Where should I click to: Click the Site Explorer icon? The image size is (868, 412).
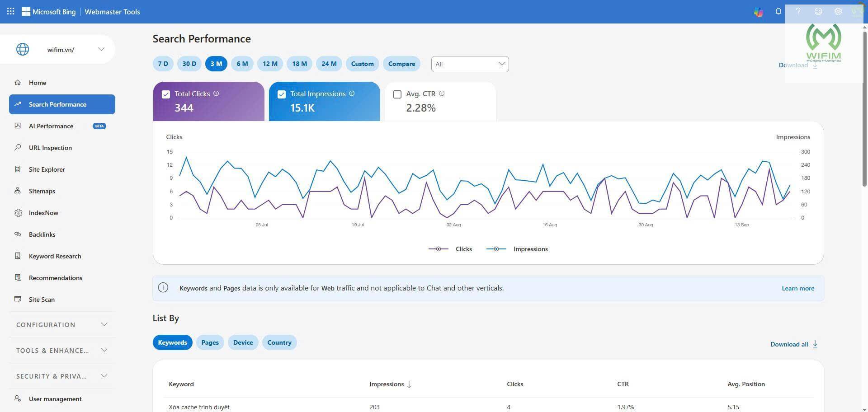coord(18,169)
